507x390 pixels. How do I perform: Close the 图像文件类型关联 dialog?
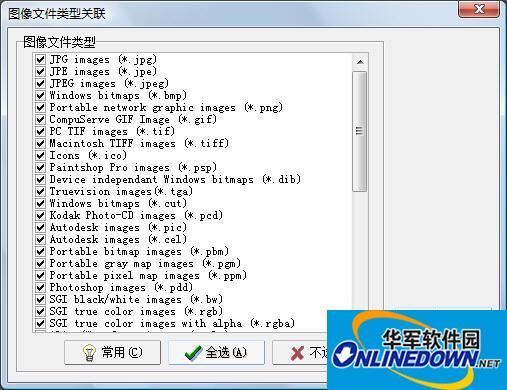click(479, 9)
